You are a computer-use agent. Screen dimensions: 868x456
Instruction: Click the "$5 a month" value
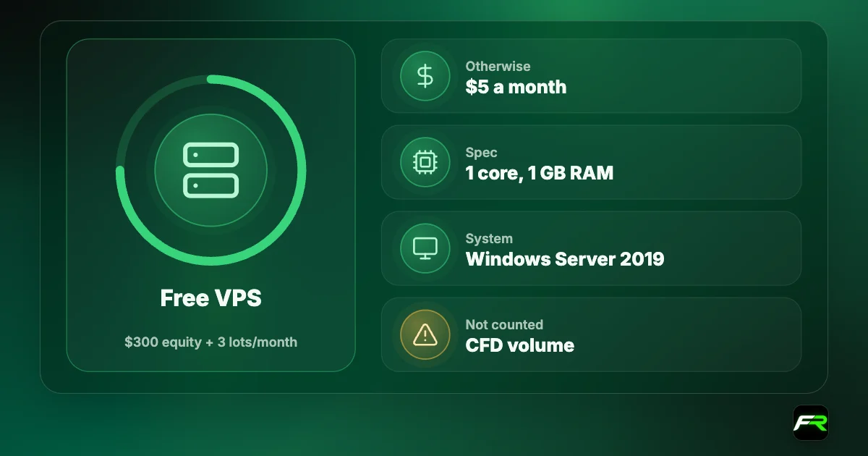(516, 87)
